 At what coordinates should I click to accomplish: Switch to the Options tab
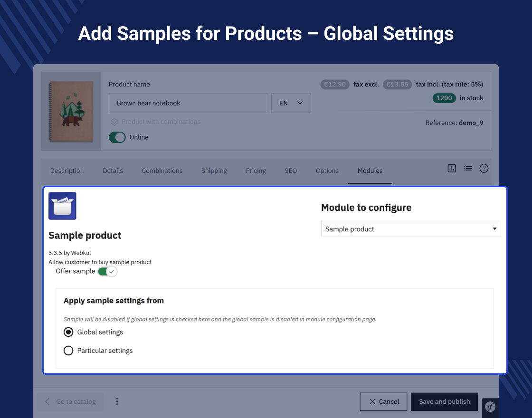(x=327, y=171)
